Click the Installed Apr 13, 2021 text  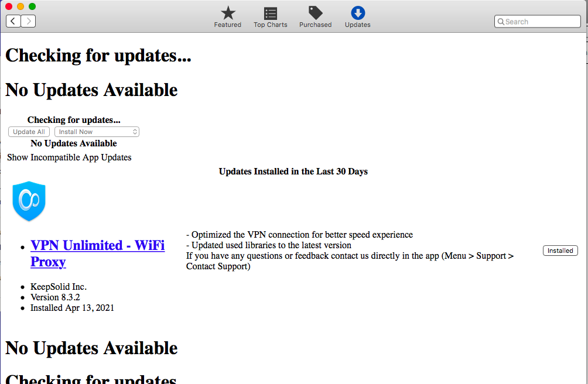(x=72, y=307)
